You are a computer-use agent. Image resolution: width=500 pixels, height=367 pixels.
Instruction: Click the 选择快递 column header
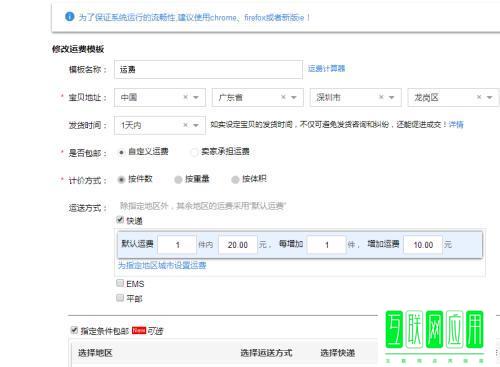pyautogui.click(x=337, y=353)
